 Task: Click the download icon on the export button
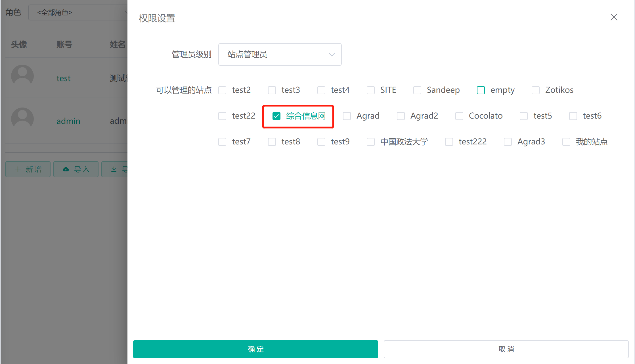pyautogui.click(x=114, y=169)
